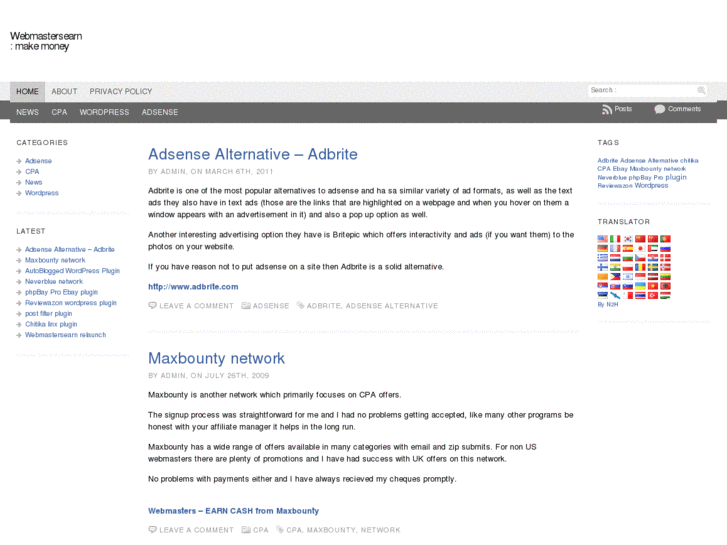This screenshot has height=545, width=727.
Task: Choose the UAE flag for Arabic
Action: pos(653,248)
